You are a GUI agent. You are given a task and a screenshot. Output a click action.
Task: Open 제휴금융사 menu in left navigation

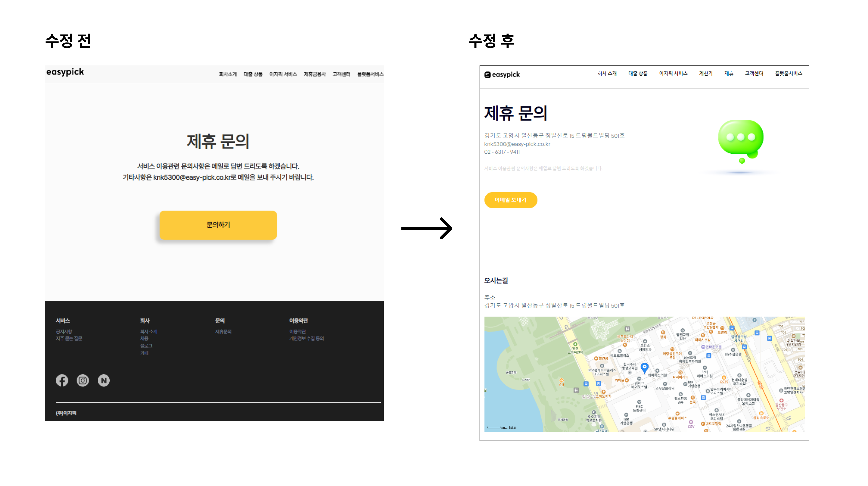(x=315, y=74)
